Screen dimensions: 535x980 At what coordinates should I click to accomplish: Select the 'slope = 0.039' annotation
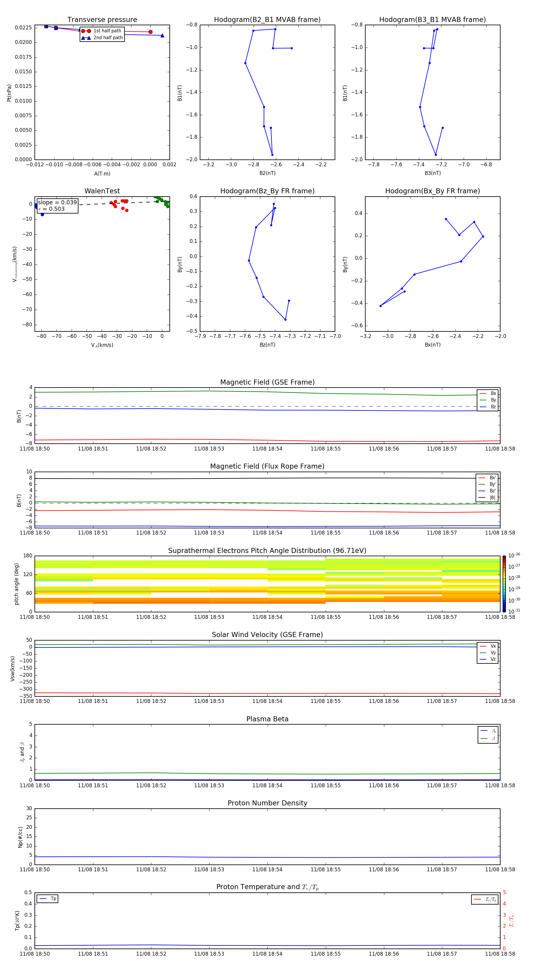57,203
